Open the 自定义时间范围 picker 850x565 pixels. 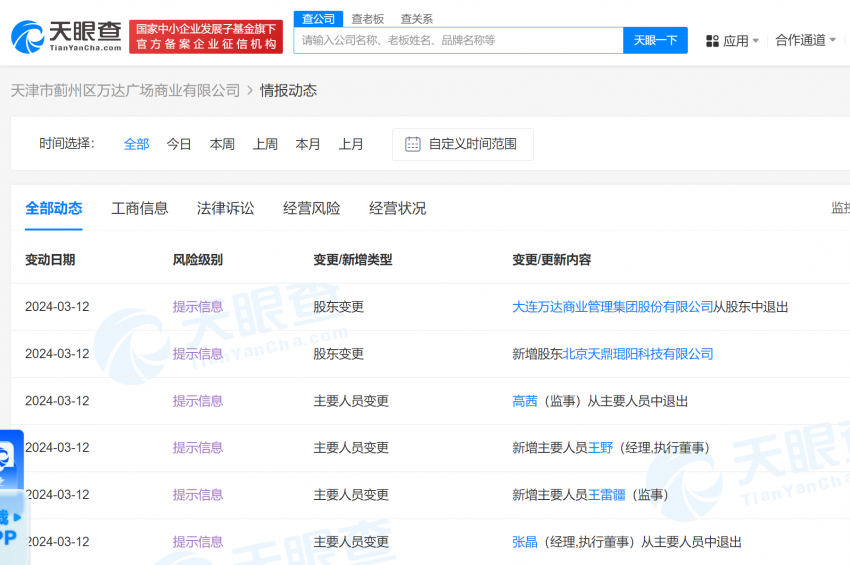click(x=463, y=144)
